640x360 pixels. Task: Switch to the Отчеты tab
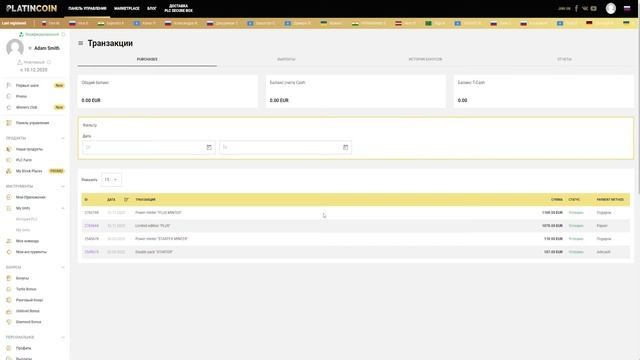click(x=564, y=59)
